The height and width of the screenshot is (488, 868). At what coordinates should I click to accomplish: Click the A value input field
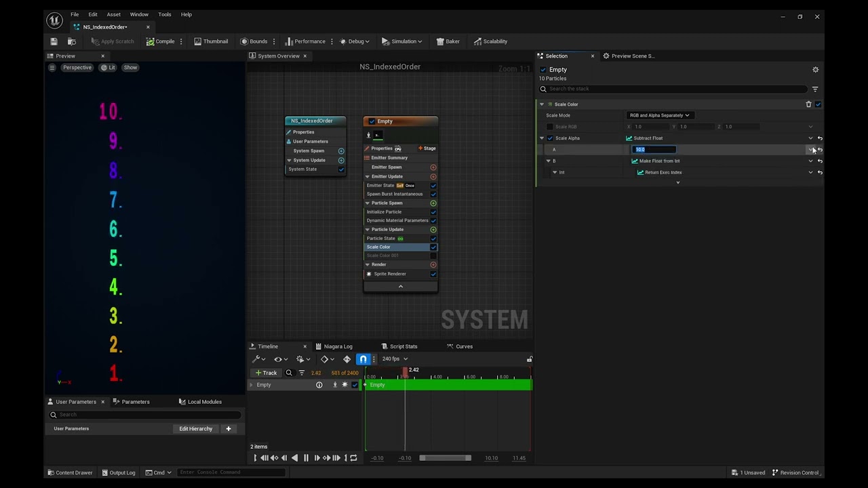point(654,150)
